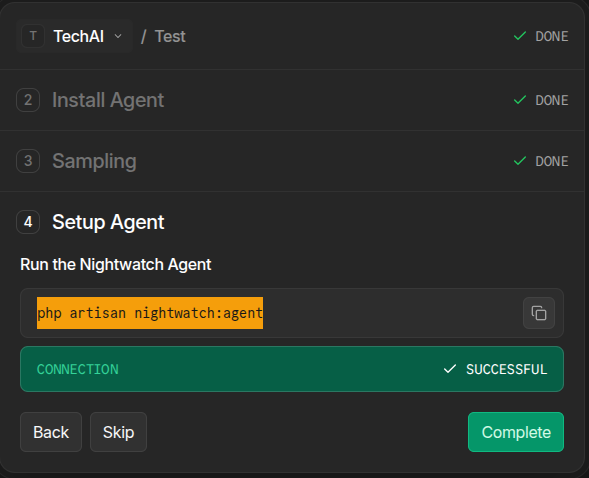
Task: Open the Test breadcrumb item
Action: tap(170, 36)
